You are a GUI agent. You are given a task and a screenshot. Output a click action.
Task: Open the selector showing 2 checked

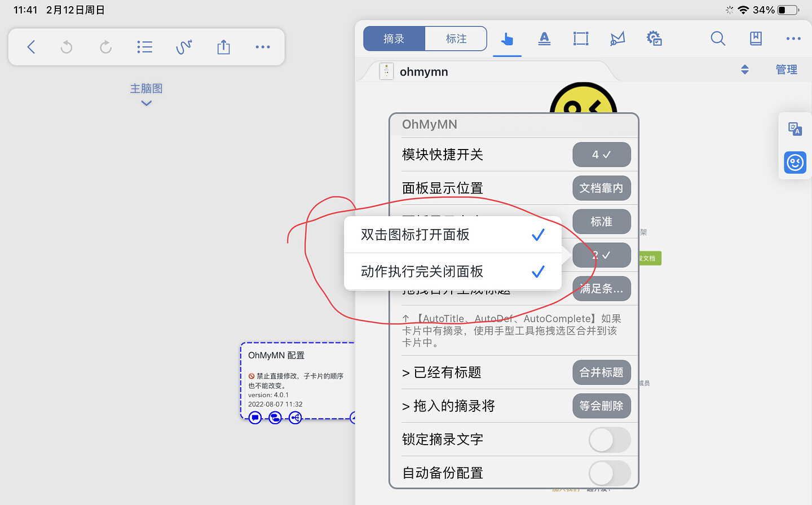(602, 255)
